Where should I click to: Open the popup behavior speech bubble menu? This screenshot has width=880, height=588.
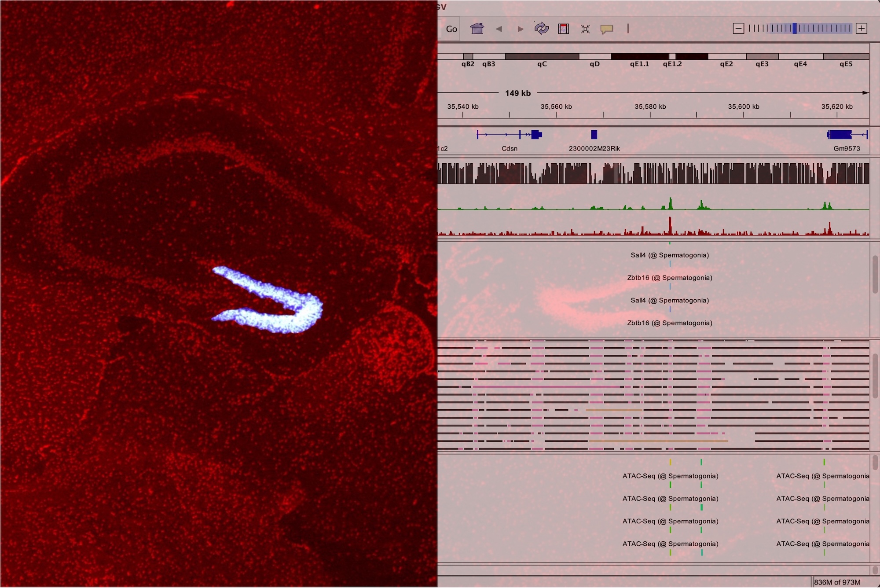(x=607, y=29)
